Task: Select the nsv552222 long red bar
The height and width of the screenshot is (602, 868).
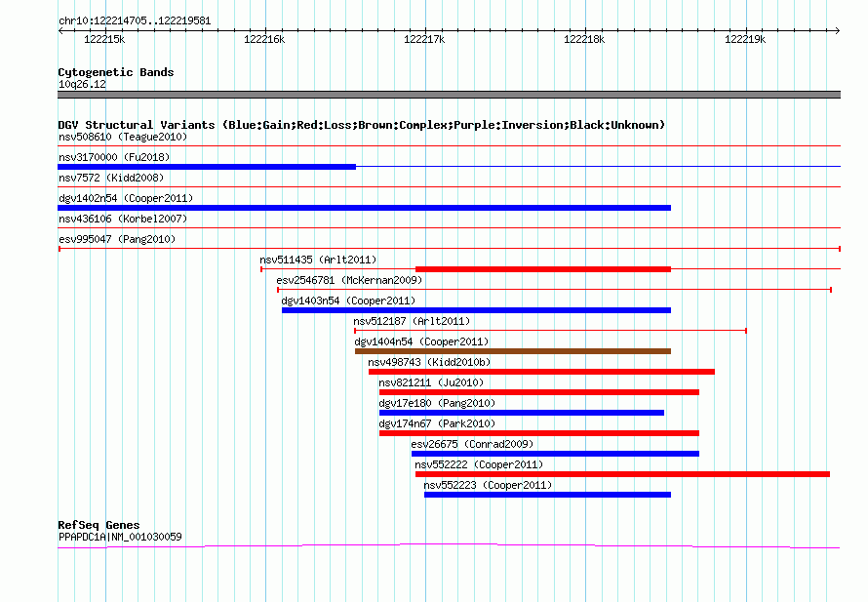Action: pos(623,474)
